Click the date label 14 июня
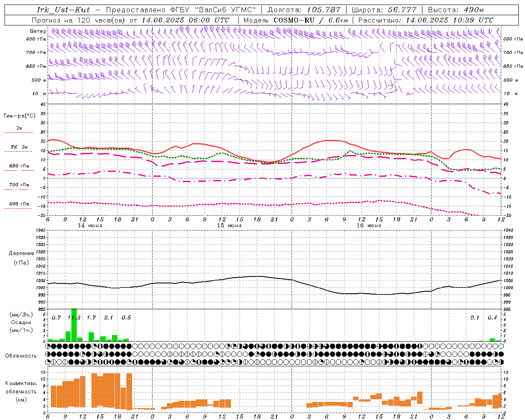The height and width of the screenshot is (420, 525). click(x=90, y=226)
